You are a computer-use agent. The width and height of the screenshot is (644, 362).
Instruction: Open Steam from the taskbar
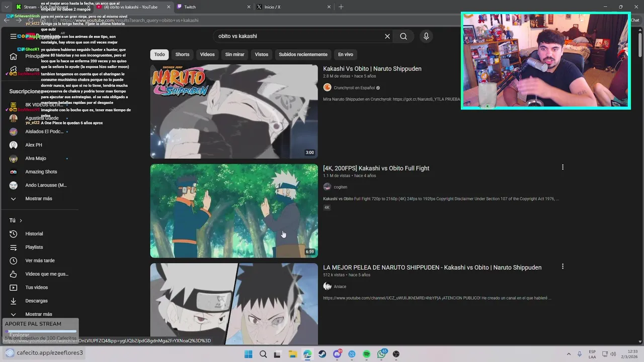pyautogui.click(x=322, y=354)
